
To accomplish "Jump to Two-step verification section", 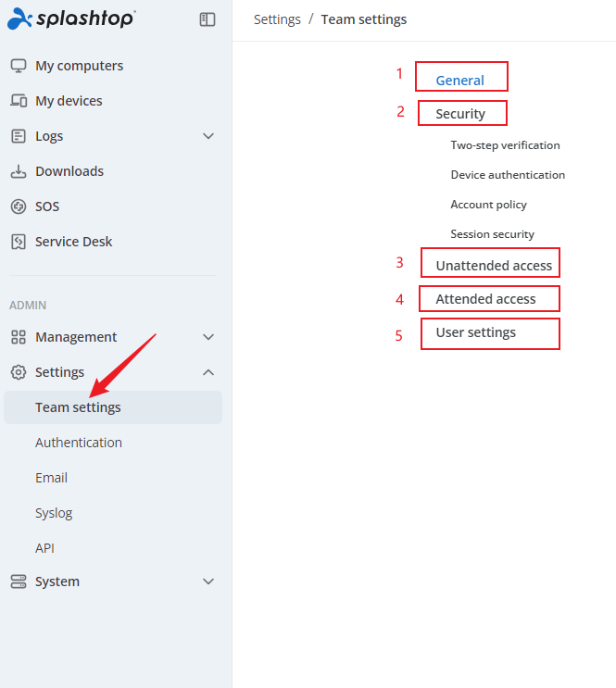I will tap(505, 145).
